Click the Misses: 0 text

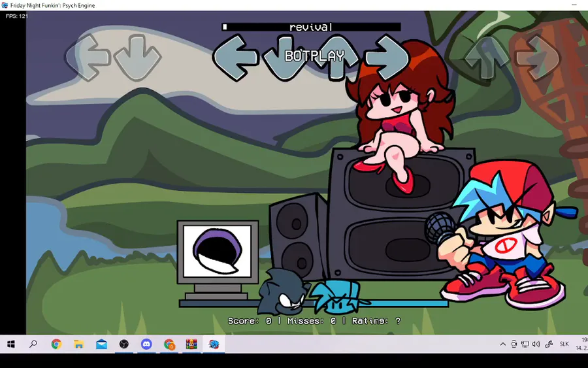(312, 321)
